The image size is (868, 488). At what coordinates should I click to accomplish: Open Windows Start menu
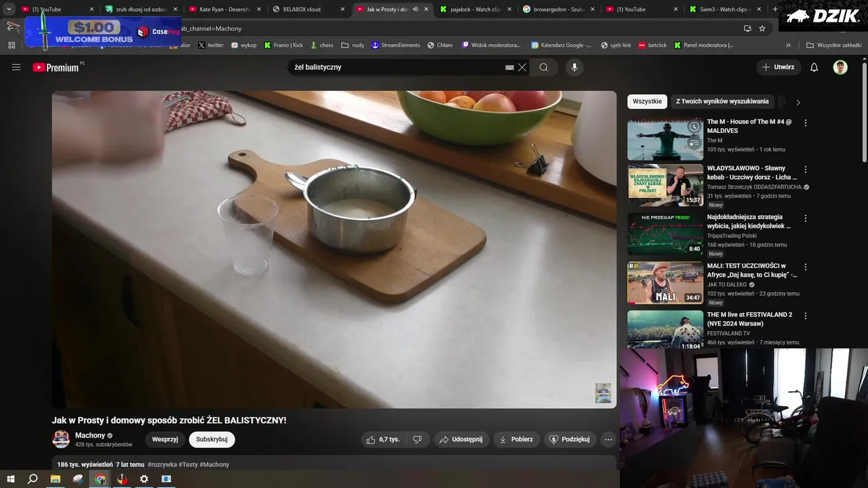click(x=10, y=479)
